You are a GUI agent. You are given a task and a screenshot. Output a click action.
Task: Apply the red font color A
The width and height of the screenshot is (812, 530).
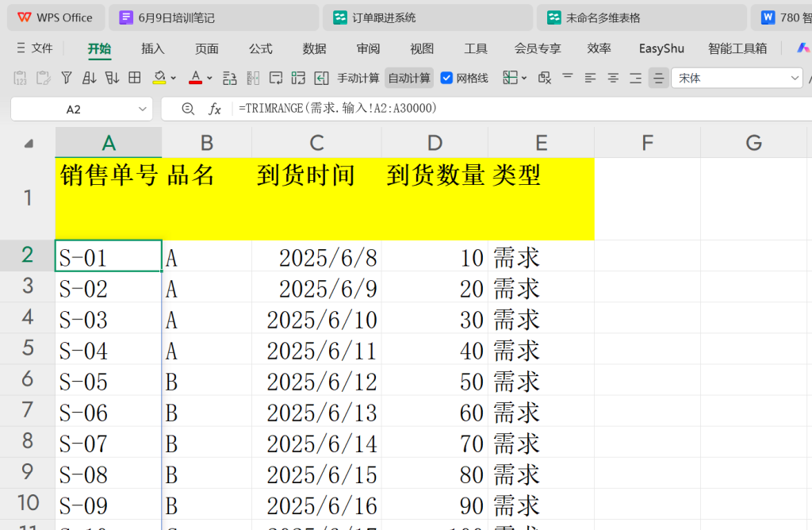(x=195, y=79)
